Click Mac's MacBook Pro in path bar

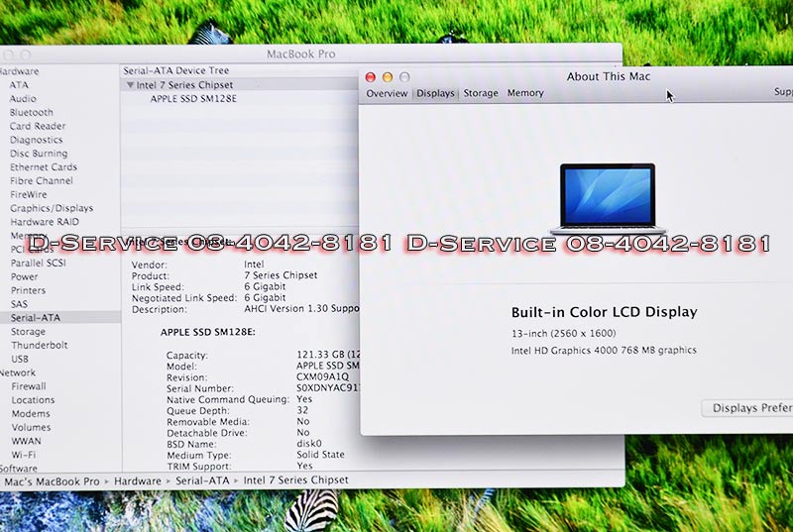pos(52,481)
